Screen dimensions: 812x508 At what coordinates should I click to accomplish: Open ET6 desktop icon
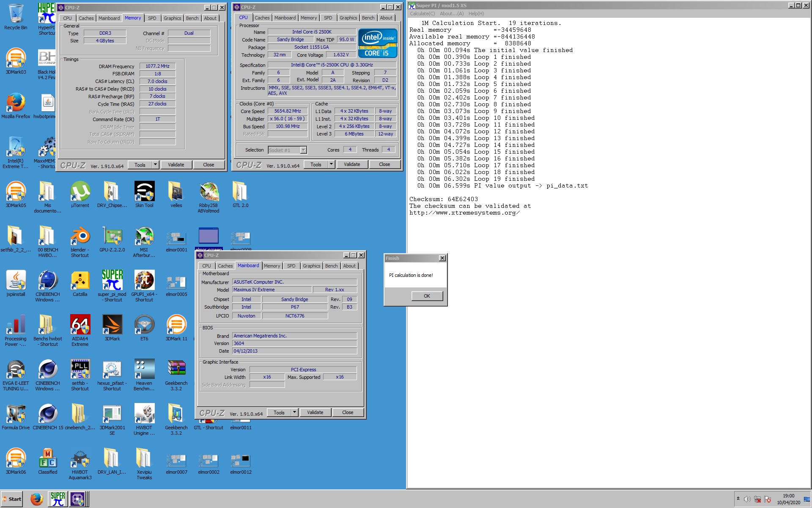144,328
